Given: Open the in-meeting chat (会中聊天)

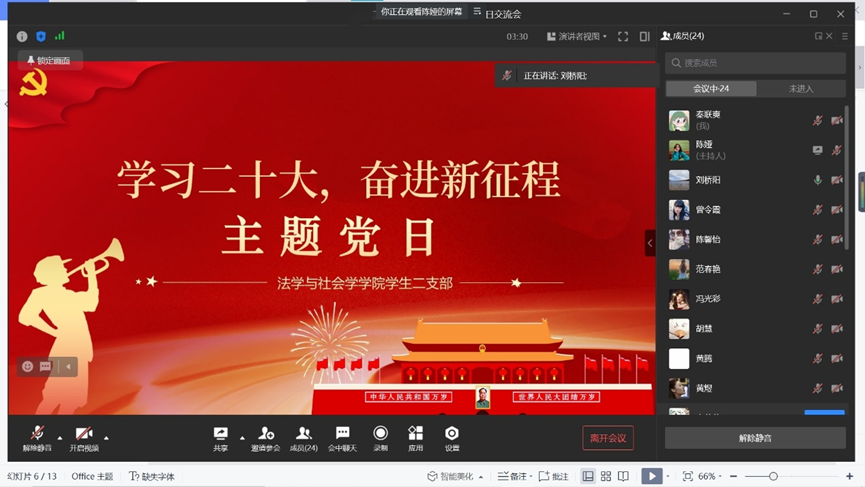Looking at the screenshot, I should [x=342, y=437].
